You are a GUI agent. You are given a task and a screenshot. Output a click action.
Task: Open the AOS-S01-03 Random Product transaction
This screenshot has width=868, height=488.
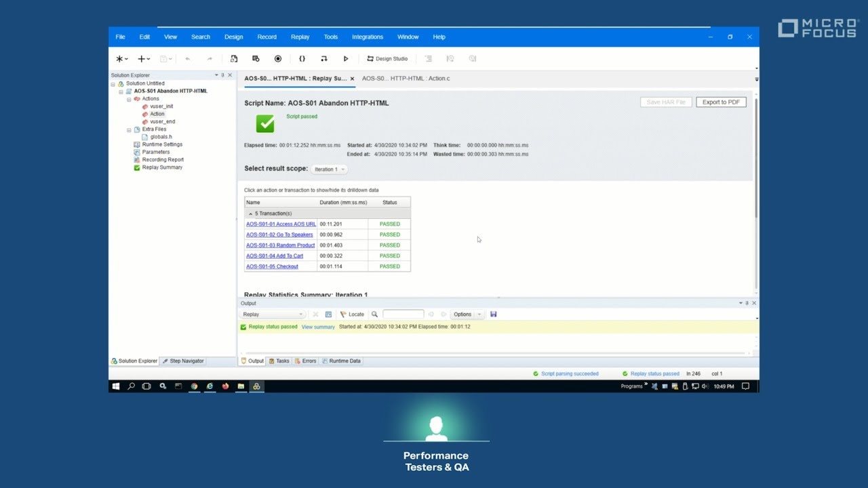click(280, 245)
